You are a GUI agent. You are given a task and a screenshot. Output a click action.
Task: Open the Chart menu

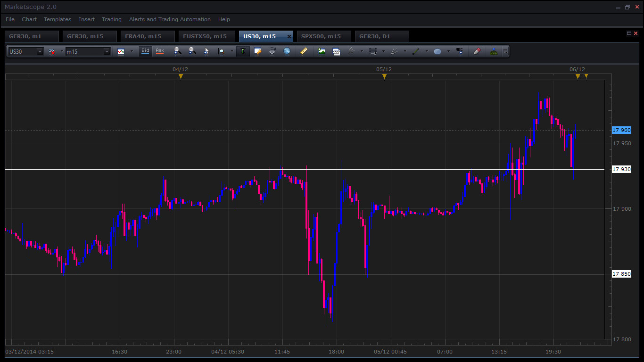point(29,19)
